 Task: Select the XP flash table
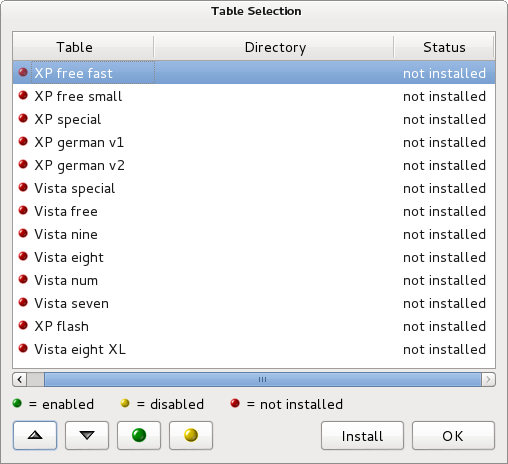point(254,326)
